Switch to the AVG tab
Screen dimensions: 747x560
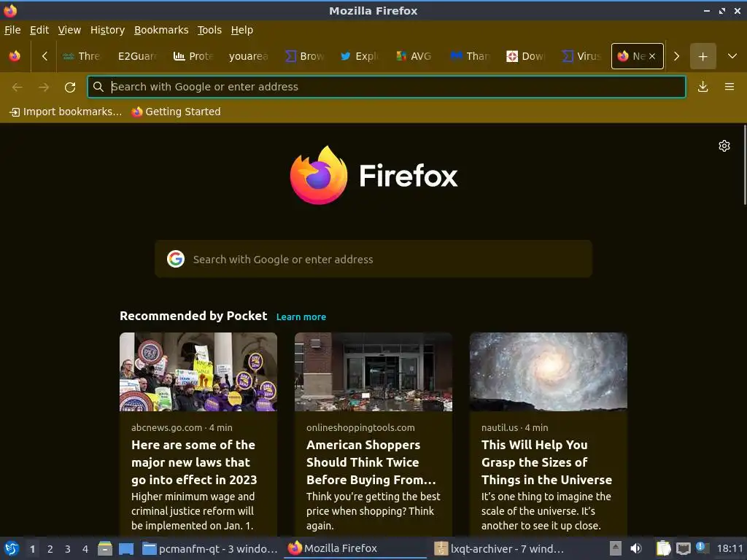click(414, 56)
